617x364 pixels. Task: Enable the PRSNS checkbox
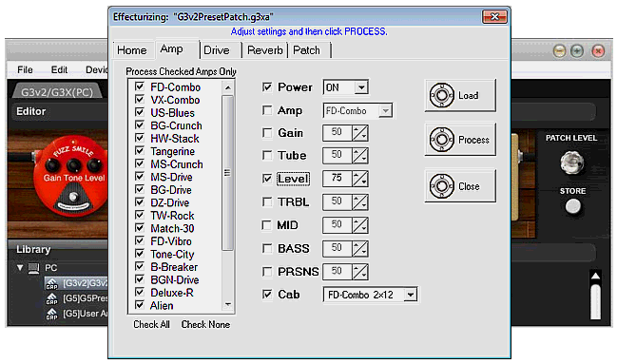[267, 272]
